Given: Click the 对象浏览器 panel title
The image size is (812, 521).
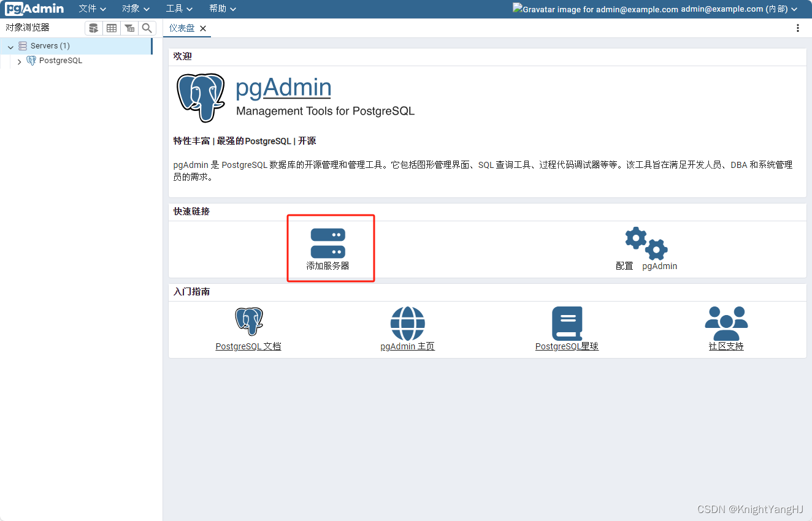Looking at the screenshot, I should point(28,28).
